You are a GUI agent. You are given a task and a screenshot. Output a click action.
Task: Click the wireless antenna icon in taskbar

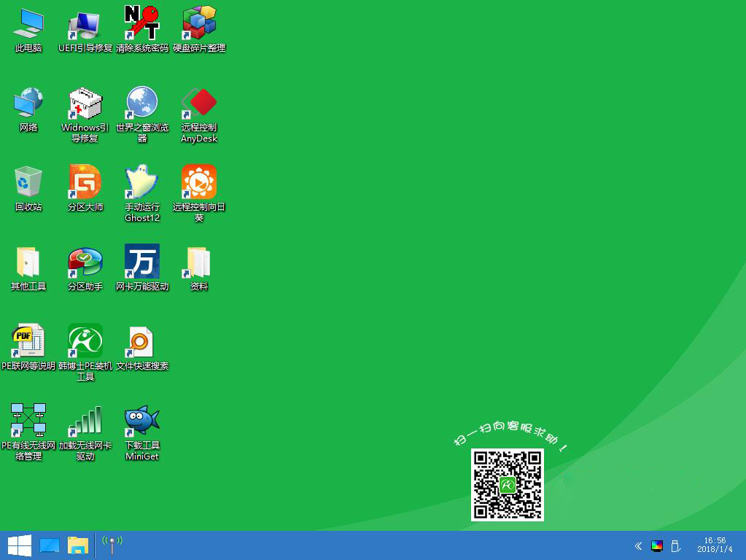tap(112, 544)
